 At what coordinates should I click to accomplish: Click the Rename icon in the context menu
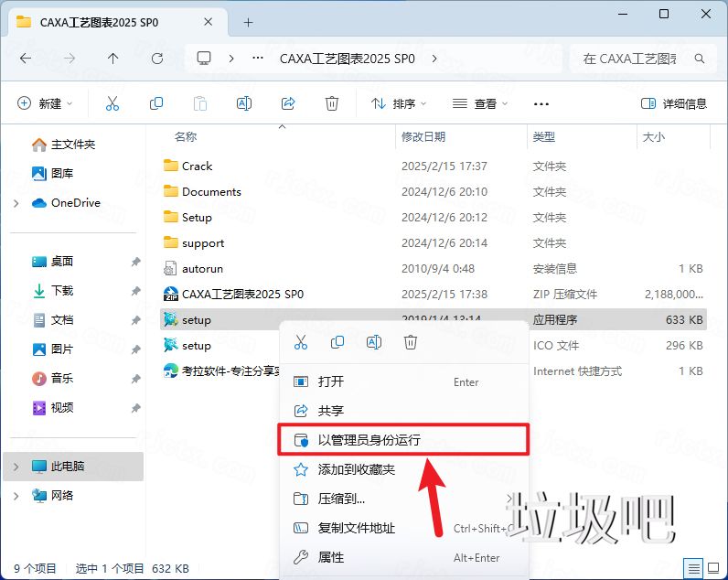[x=374, y=342]
